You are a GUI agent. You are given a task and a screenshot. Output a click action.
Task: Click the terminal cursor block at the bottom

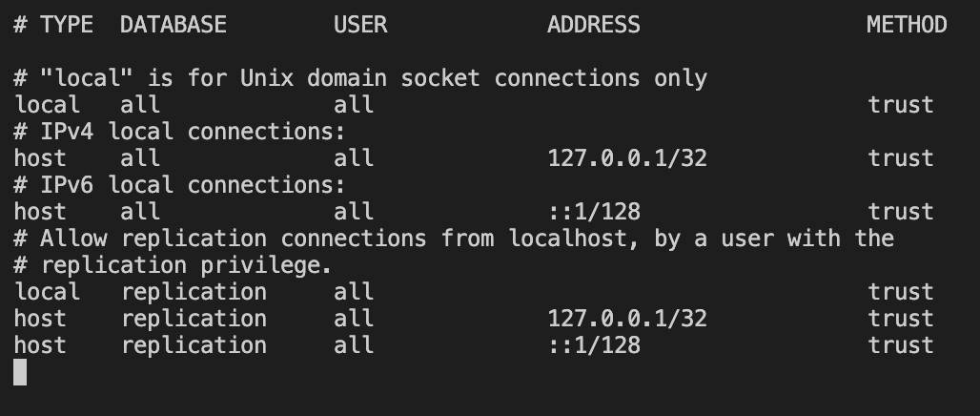(20, 372)
